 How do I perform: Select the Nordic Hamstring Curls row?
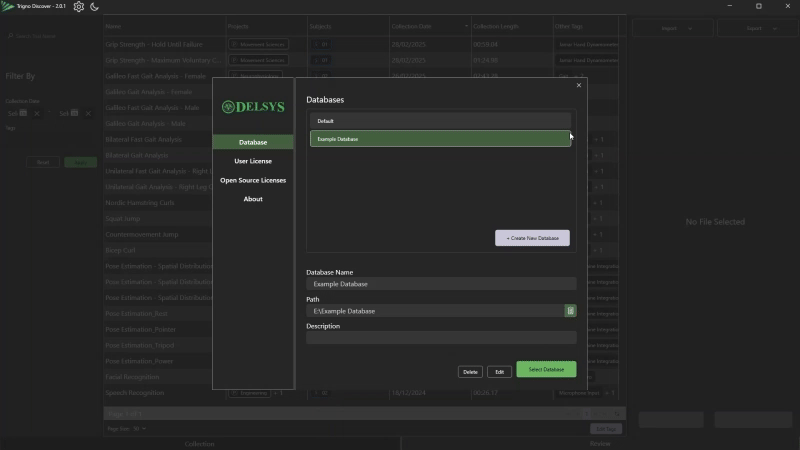[x=158, y=203]
